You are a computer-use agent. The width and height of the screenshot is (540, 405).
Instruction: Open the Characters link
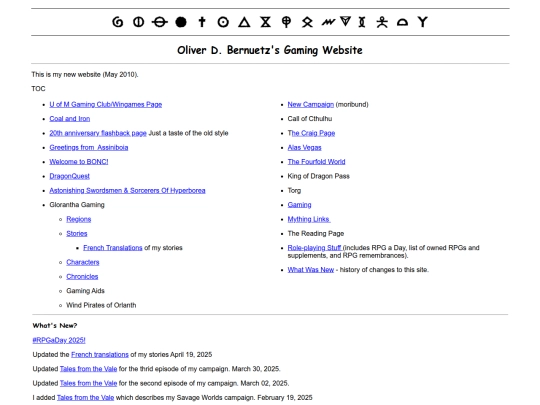click(83, 262)
